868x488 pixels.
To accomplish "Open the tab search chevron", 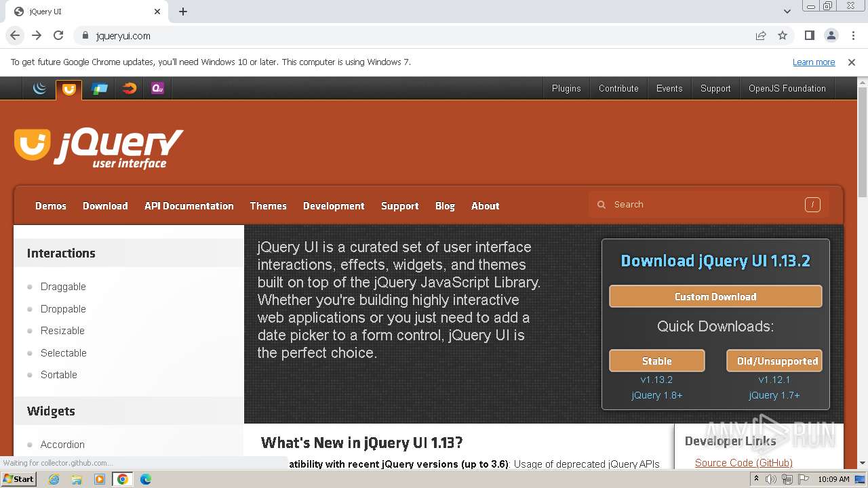I will click(787, 12).
